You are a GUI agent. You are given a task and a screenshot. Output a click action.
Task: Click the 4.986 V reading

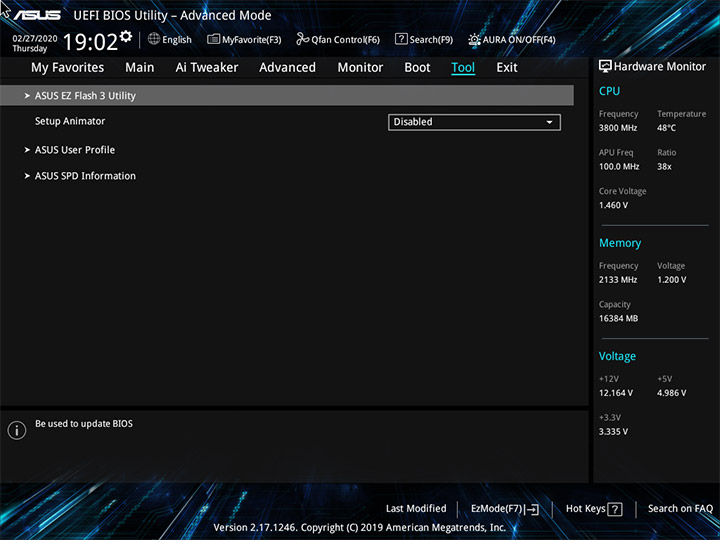671,393
